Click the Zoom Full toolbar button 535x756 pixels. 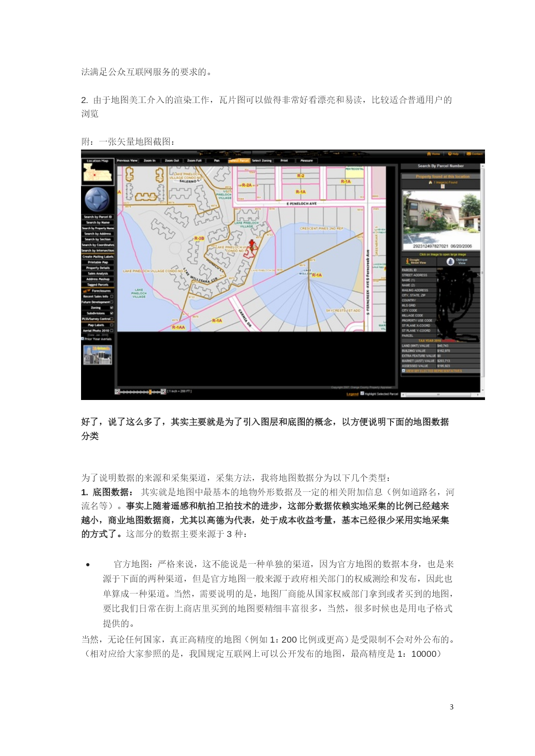coord(194,161)
